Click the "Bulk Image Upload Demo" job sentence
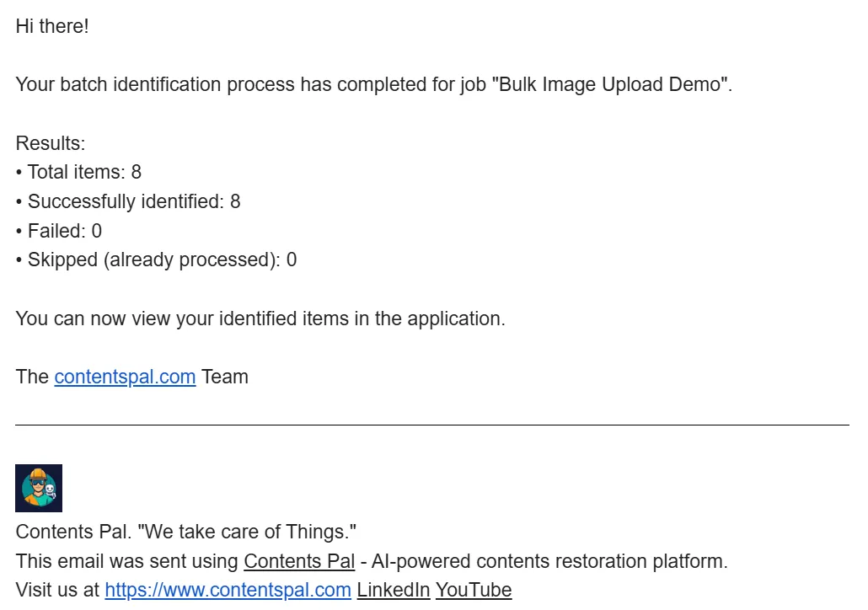The height and width of the screenshot is (610, 868). point(373,85)
